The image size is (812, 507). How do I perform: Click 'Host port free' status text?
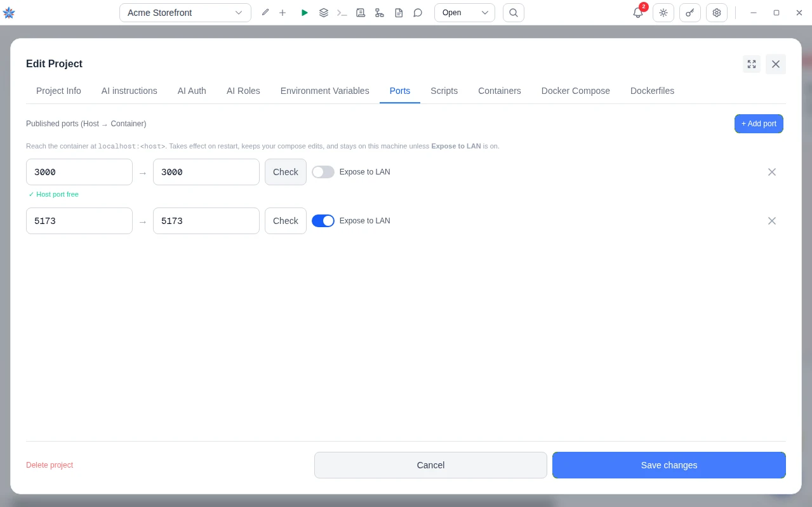tap(53, 194)
